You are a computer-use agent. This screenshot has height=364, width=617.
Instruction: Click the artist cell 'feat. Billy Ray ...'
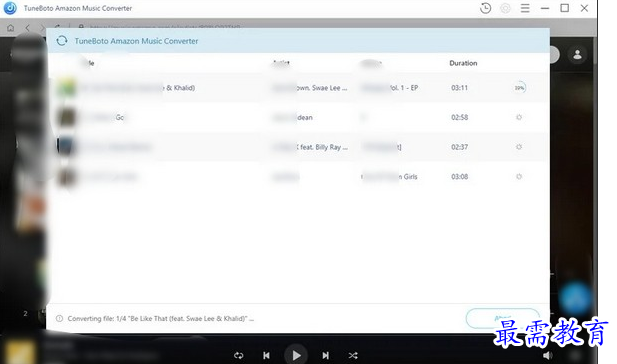pyautogui.click(x=310, y=147)
